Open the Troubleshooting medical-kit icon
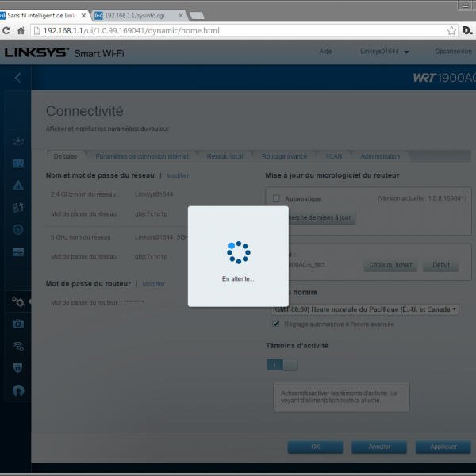 click(x=17, y=324)
